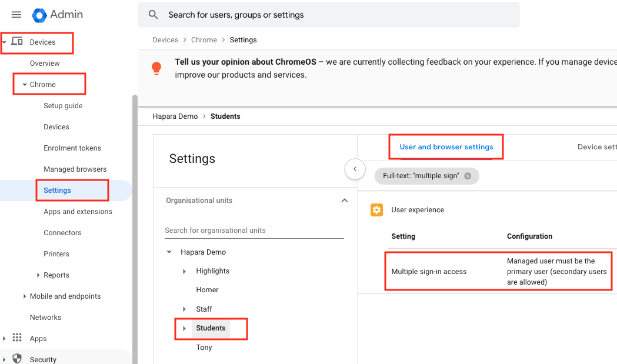
Task: Select Staff organisational unit label
Action: (204, 309)
